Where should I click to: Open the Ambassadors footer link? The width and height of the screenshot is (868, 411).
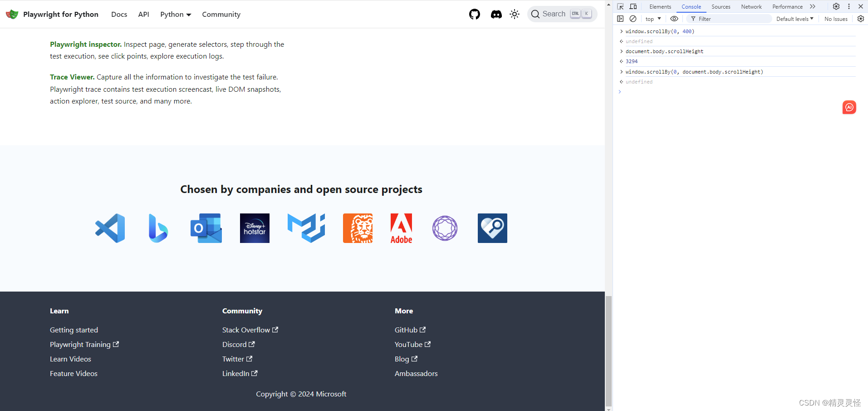(x=416, y=373)
